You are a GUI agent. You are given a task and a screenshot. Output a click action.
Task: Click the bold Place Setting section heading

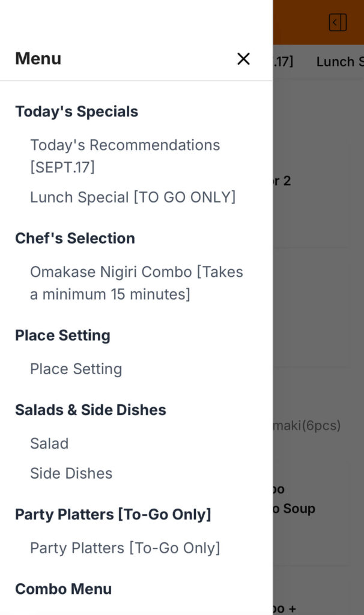[x=62, y=335]
